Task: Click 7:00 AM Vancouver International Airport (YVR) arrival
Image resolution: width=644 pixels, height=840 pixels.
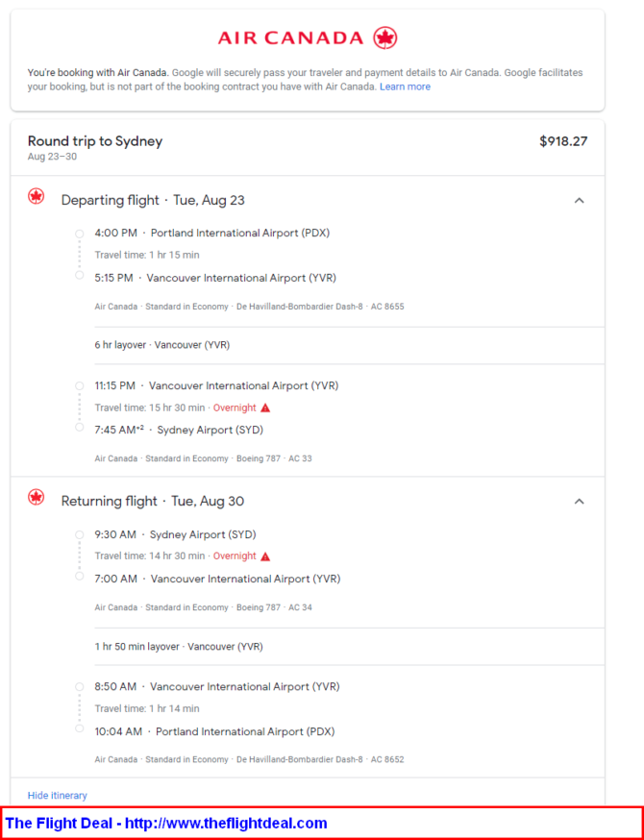Action: click(x=217, y=580)
